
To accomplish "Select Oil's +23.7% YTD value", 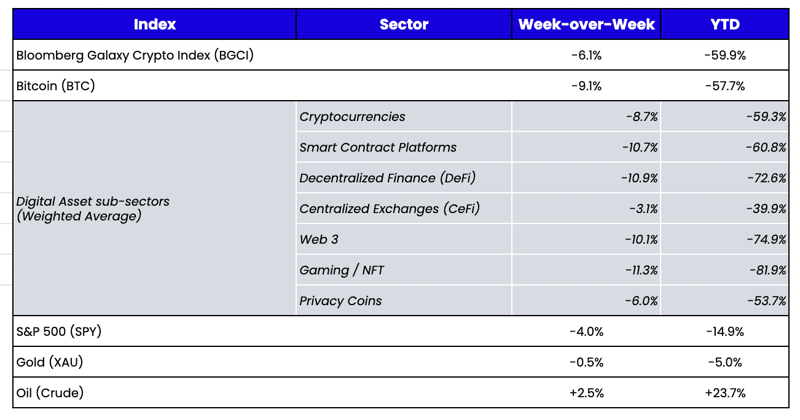I will (725, 393).
